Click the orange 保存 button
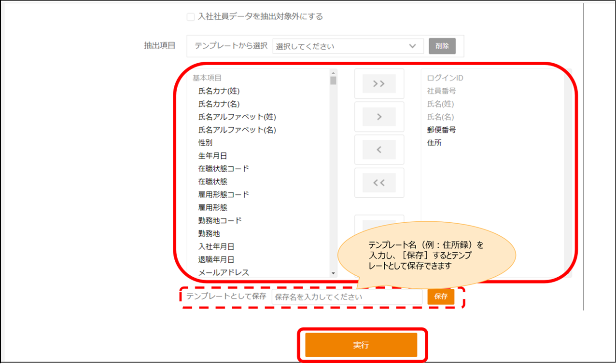 (x=440, y=297)
